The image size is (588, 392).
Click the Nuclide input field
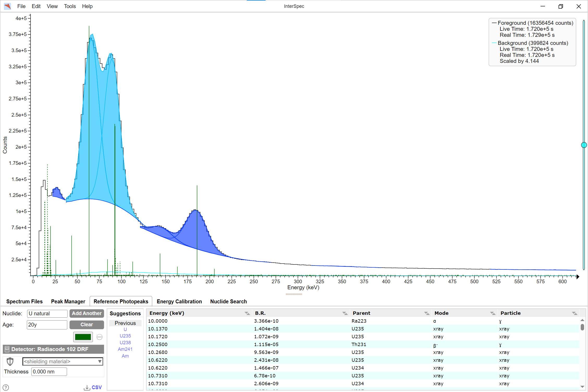(47, 313)
